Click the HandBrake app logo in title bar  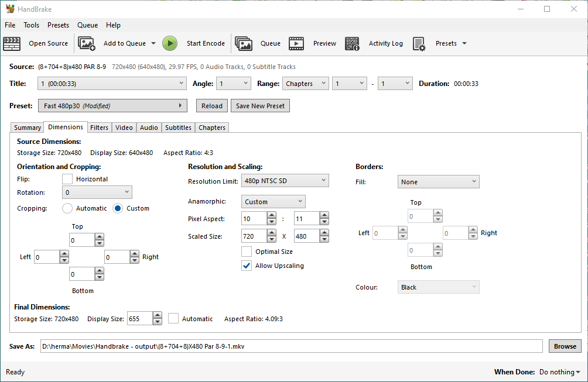tap(10, 9)
